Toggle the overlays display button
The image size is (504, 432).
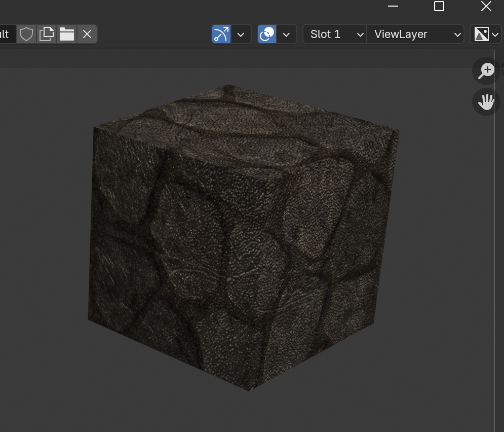tap(267, 34)
